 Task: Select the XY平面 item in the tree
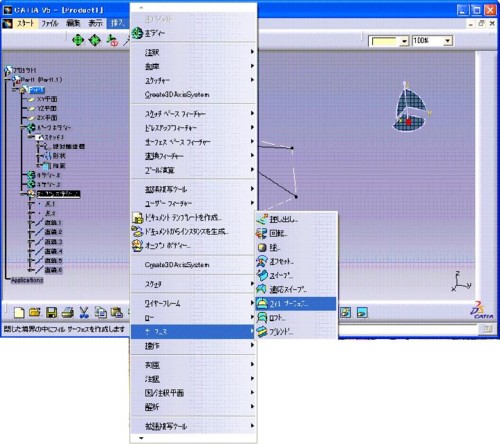[47, 99]
